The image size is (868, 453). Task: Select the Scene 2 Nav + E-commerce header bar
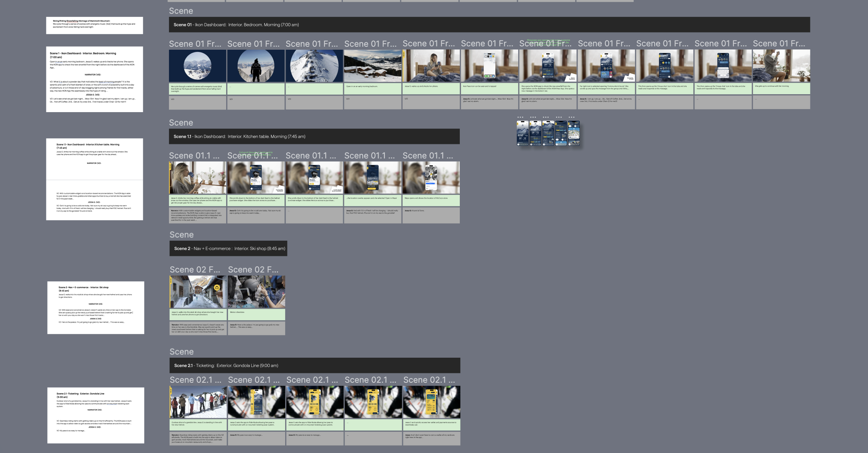click(228, 249)
